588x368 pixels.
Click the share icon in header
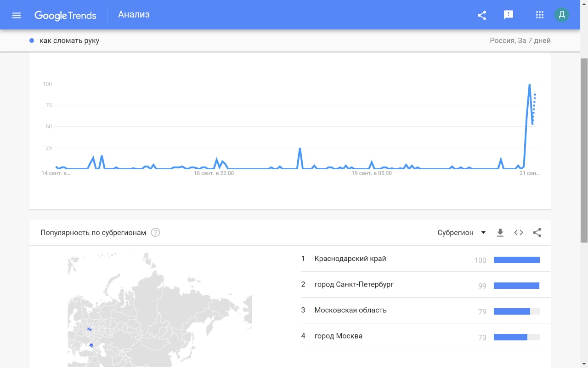(x=482, y=15)
